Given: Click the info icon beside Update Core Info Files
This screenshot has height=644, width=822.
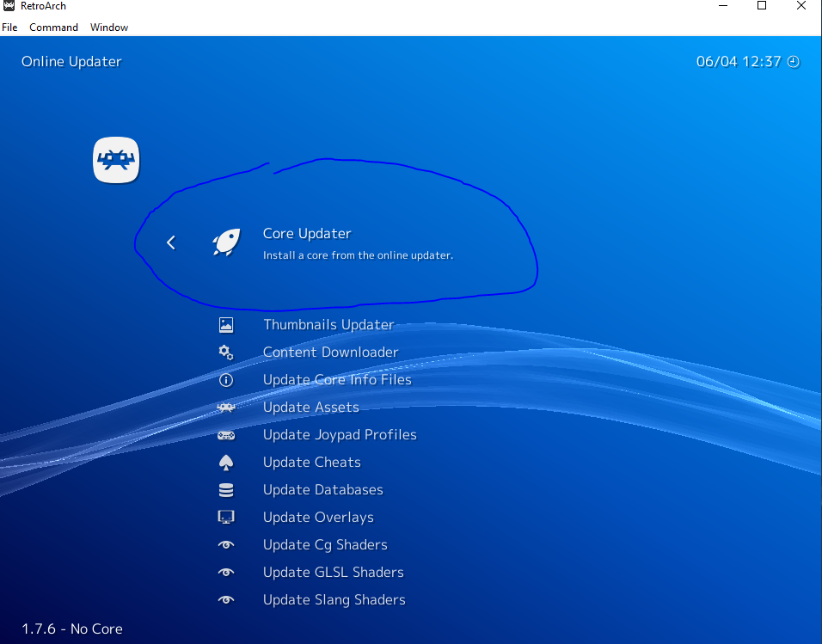Looking at the screenshot, I should point(226,380).
